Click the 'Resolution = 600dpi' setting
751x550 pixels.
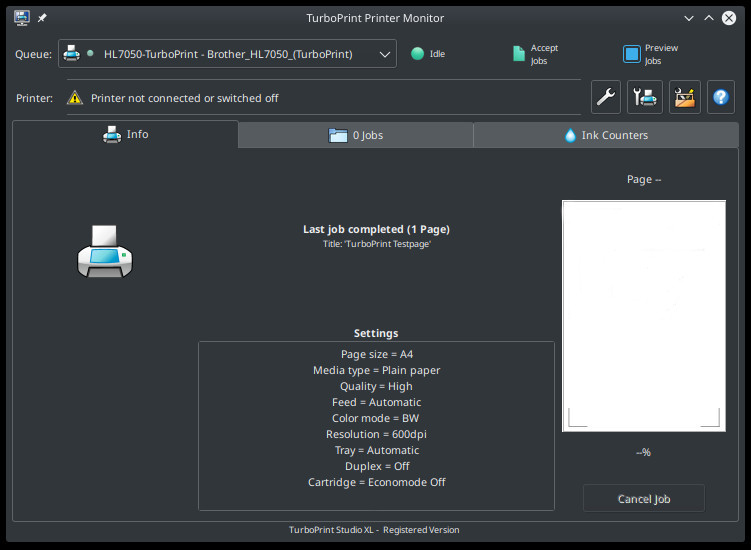click(376, 434)
